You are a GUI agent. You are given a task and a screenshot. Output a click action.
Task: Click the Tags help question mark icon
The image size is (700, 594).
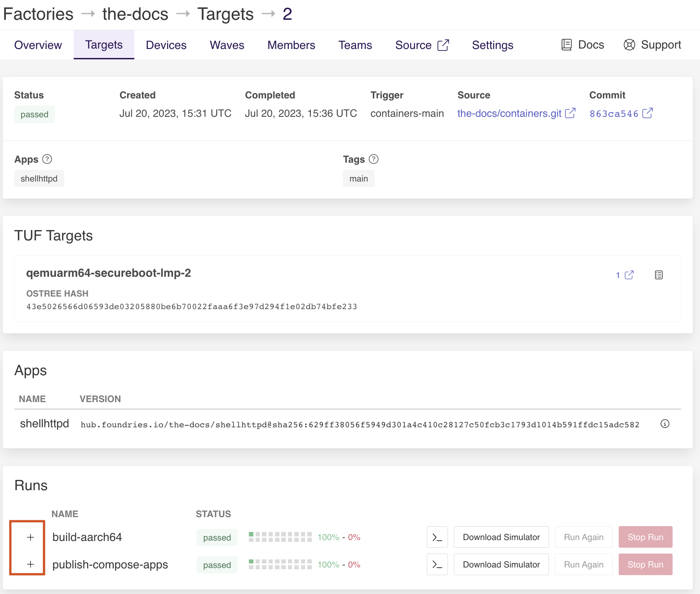373,159
